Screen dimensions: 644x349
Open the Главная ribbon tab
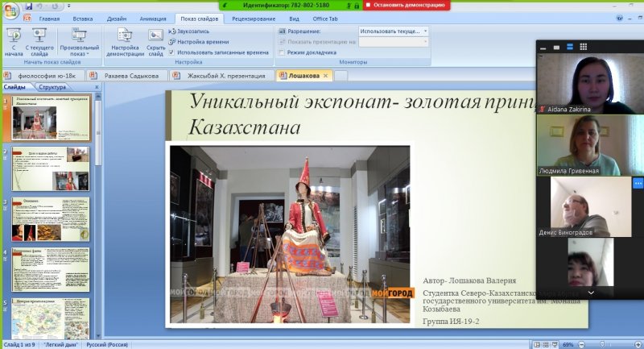[49, 19]
